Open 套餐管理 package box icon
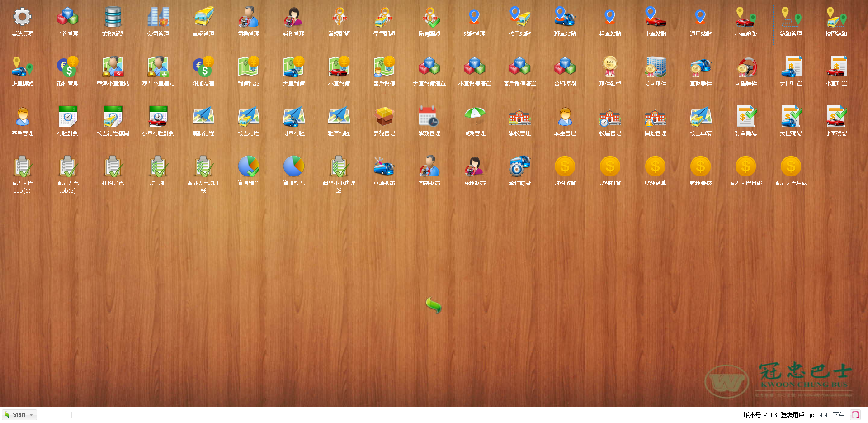 (x=384, y=117)
